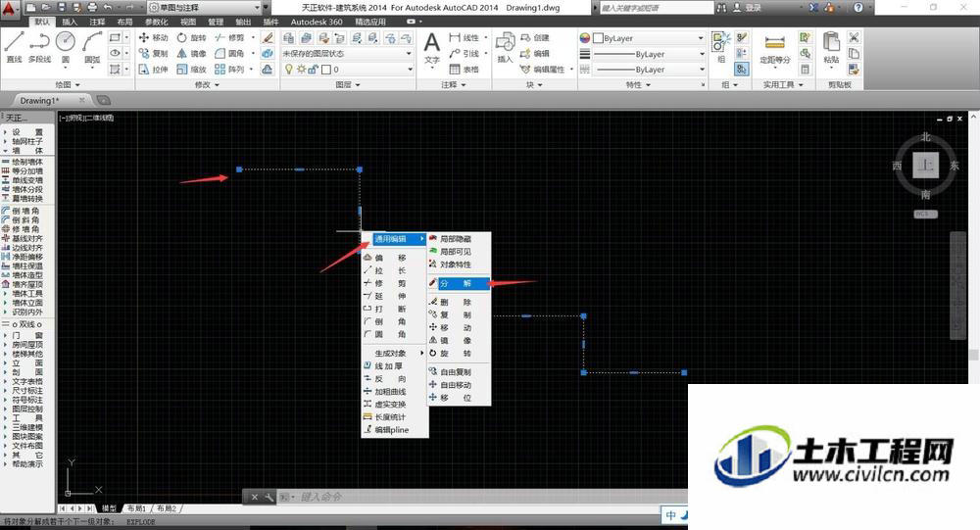Select the 引线 leader tool
This screenshot has height=530, width=980.
click(x=464, y=53)
